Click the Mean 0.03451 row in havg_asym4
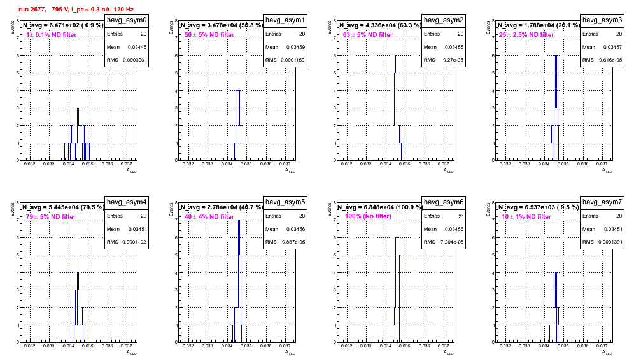634x364 pixels. [x=127, y=229]
